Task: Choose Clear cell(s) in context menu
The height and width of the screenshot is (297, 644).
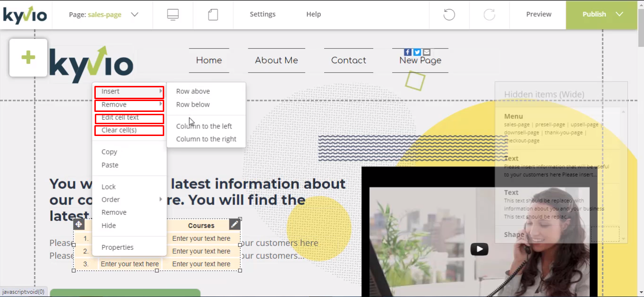Action: (129, 130)
